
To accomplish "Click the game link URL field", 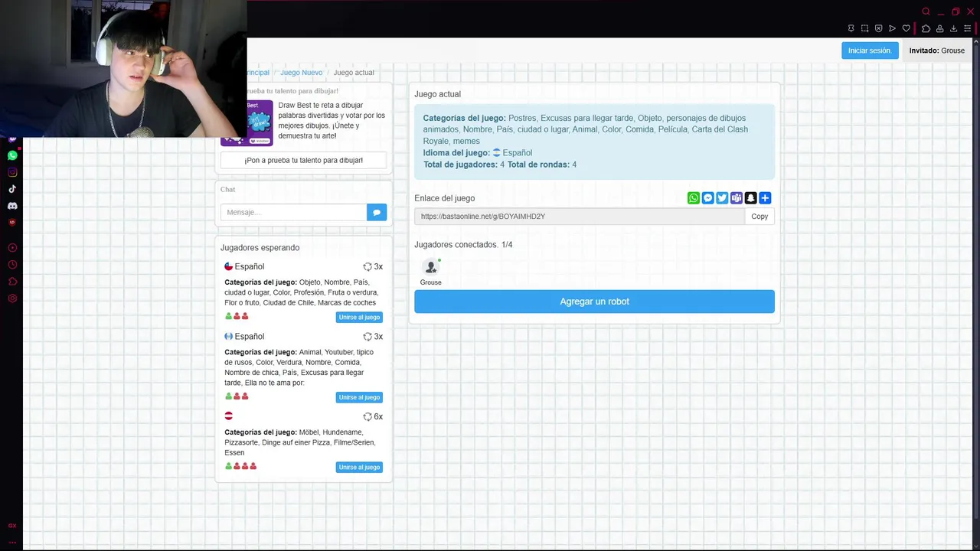I will point(580,217).
